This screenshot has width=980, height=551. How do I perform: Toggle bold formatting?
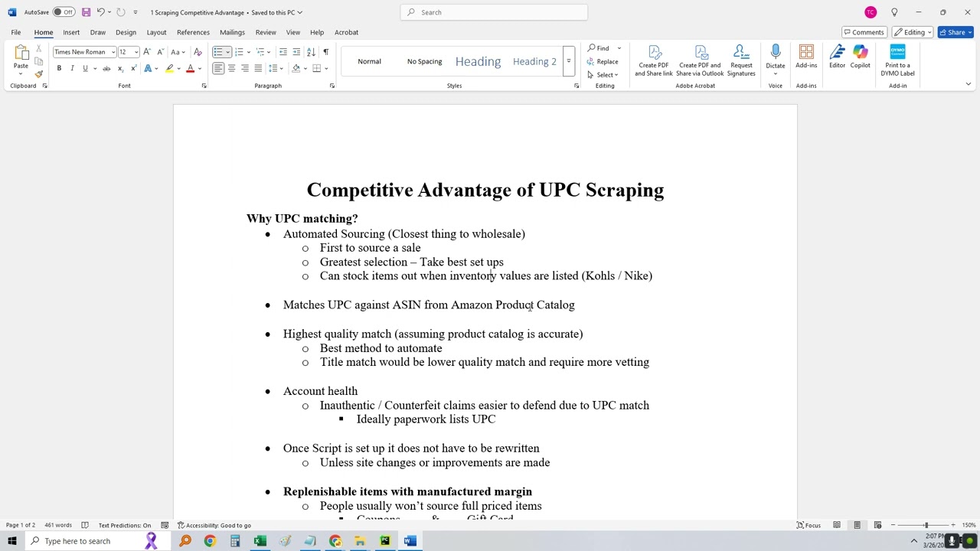pos(59,68)
